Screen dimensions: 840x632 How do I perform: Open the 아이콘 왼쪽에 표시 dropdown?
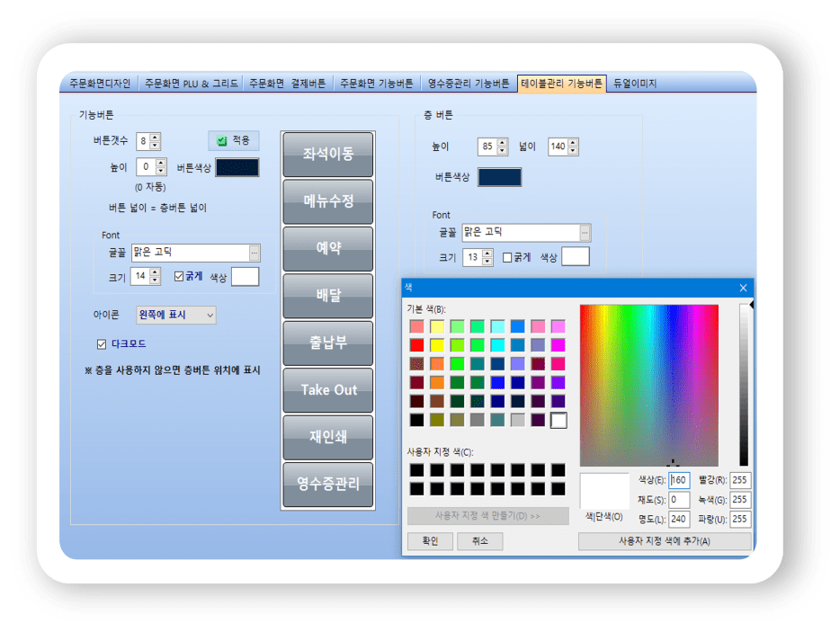pyautogui.click(x=210, y=316)
